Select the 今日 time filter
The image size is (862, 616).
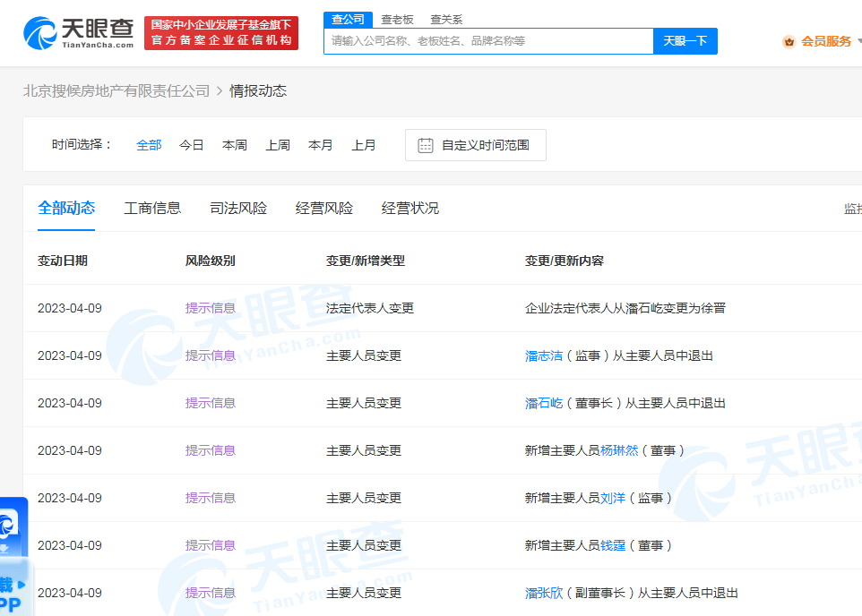pyautogui.click(x=192, y=144)
